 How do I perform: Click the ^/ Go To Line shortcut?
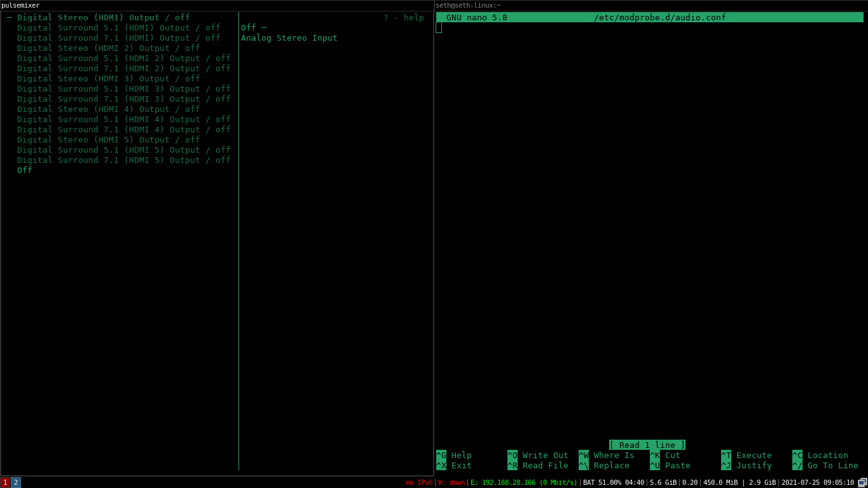pos(825,466)
